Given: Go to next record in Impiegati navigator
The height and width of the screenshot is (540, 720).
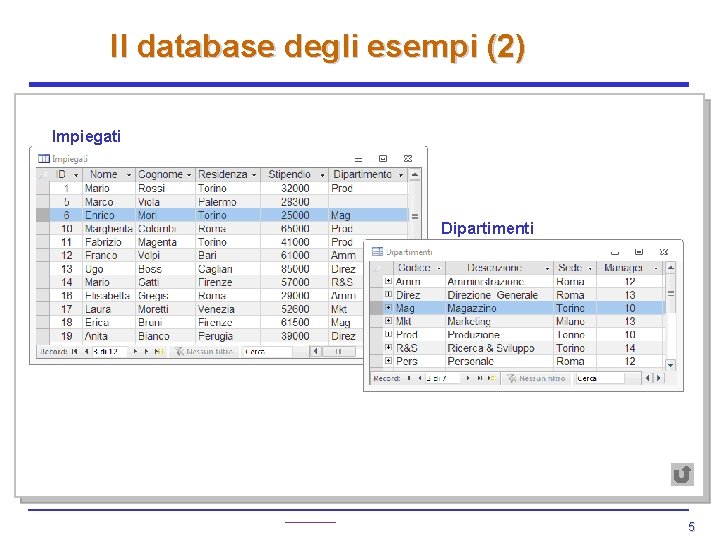Looking at the screenshot, I should [x=135, y=352].
